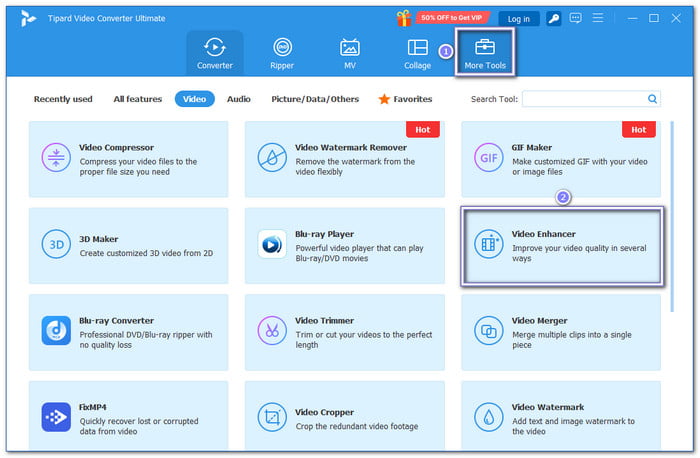Open the More Tools tab

pos(485,53)
